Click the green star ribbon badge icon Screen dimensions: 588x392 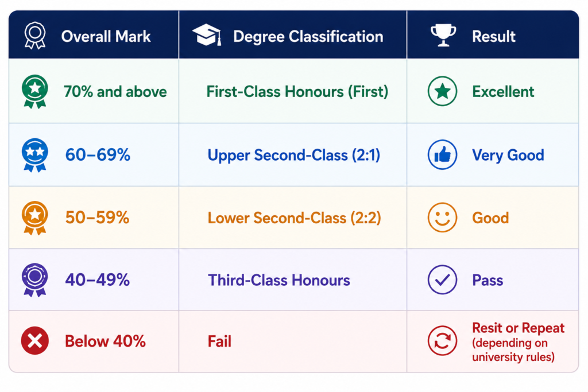35,91
